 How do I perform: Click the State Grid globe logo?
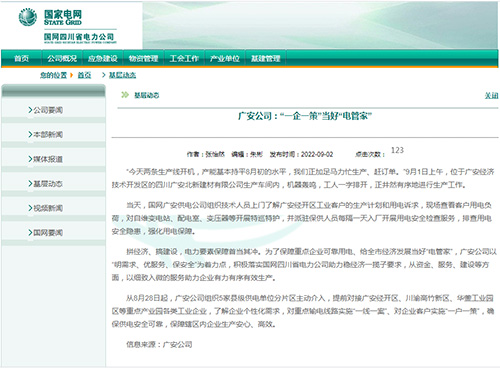pyautogui.click(x=28, y=17)
